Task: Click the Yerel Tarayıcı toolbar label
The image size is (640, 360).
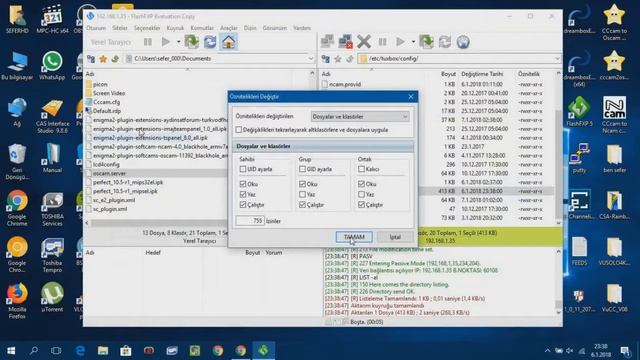Action: (x=111, y=42)
